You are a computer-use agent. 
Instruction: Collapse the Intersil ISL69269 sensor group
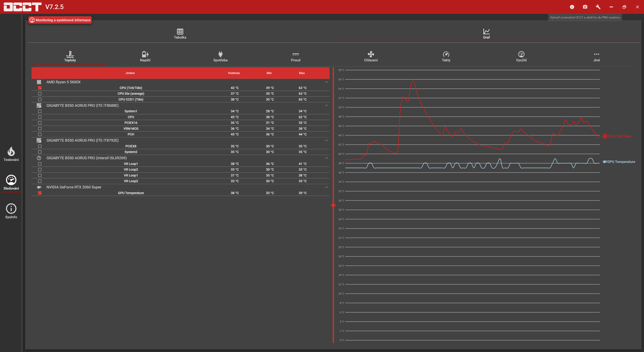click(326, 158)
